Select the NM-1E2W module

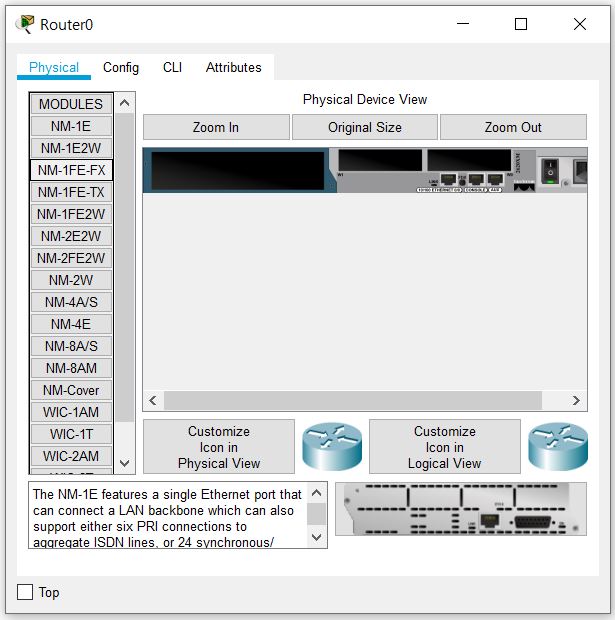(x=71, y=148)
